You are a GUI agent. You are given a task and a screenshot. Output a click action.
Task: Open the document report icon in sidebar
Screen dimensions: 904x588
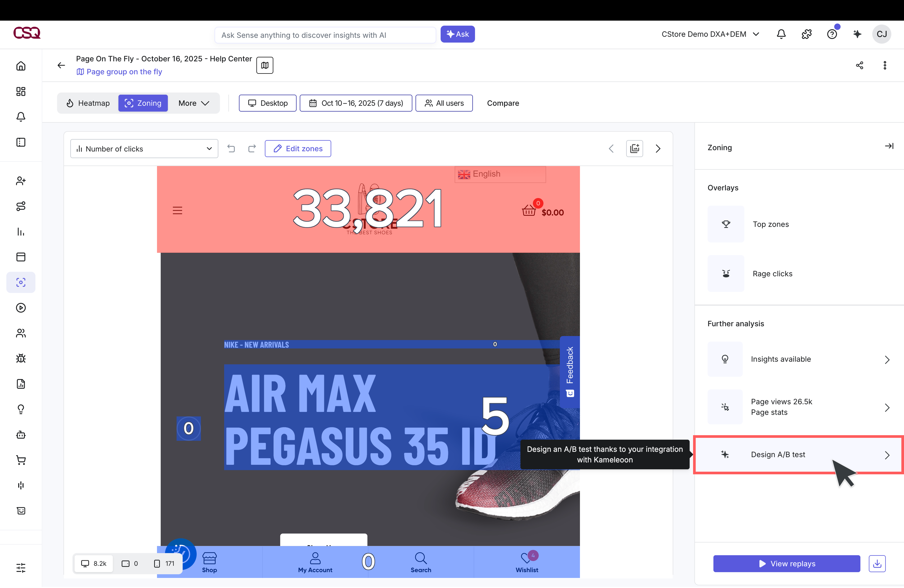[21, 384]
